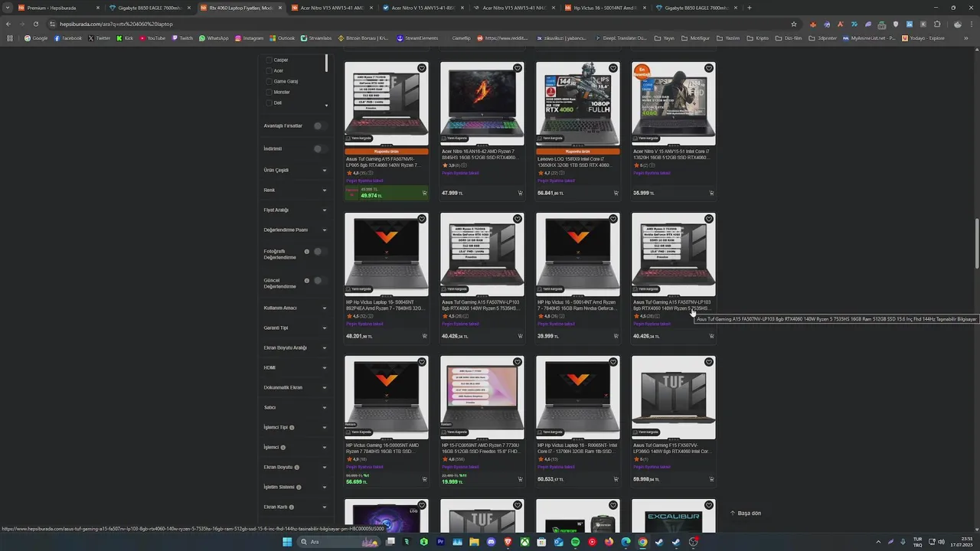
Task: Add the 35.999 TL Acer Nitro to cart
Action: click(x=711, y=193)
